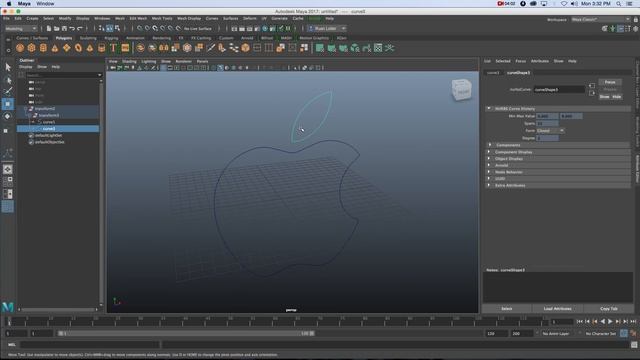Switch to the Rigging shelf tab

click(x=111, y=38)
